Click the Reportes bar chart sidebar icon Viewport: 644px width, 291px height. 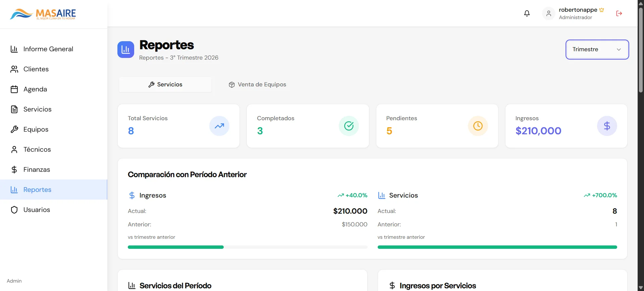point(14,190)
